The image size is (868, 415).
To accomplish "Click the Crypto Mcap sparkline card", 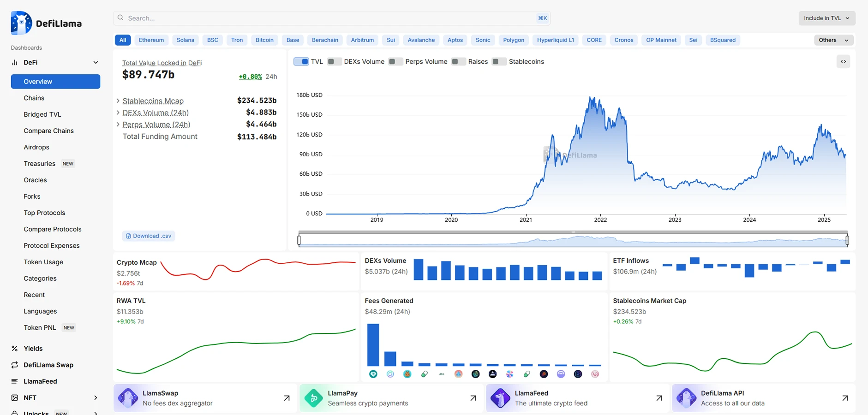I will point(236,272).
